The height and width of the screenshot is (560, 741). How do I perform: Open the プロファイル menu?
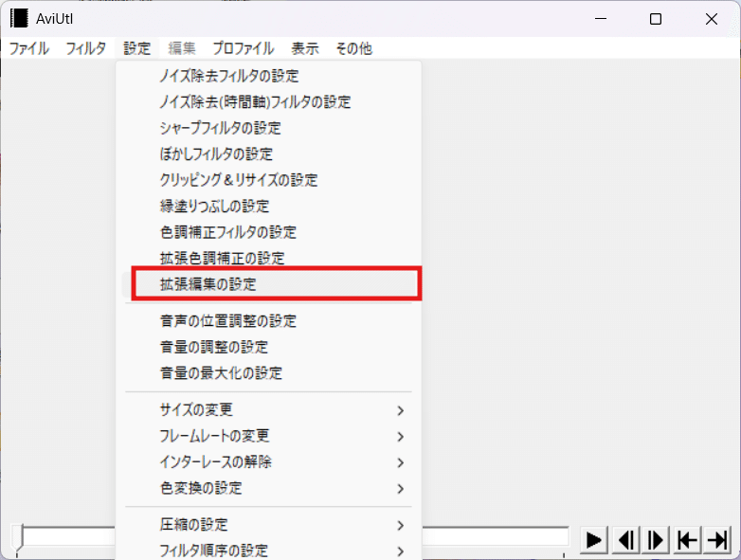(244, 48)
